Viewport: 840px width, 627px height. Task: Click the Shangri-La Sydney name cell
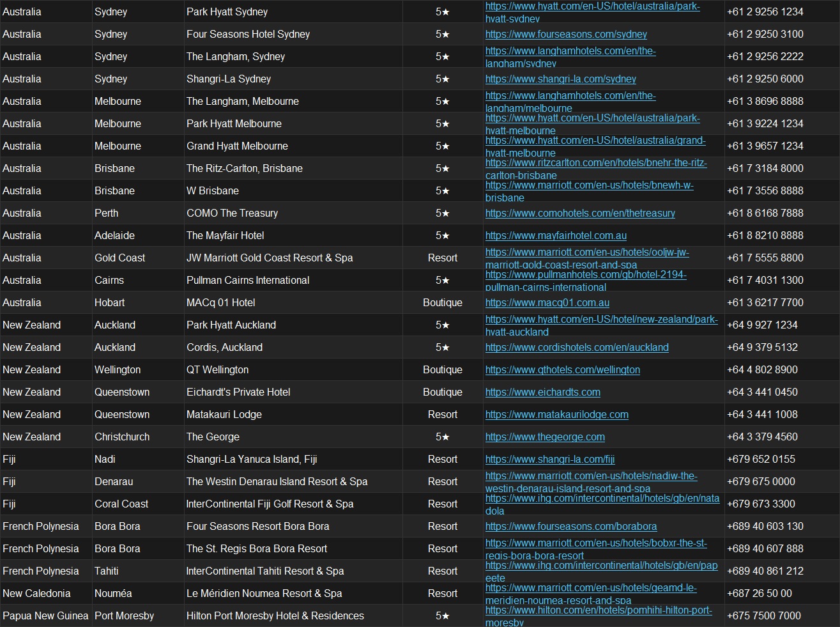[293, 79]
